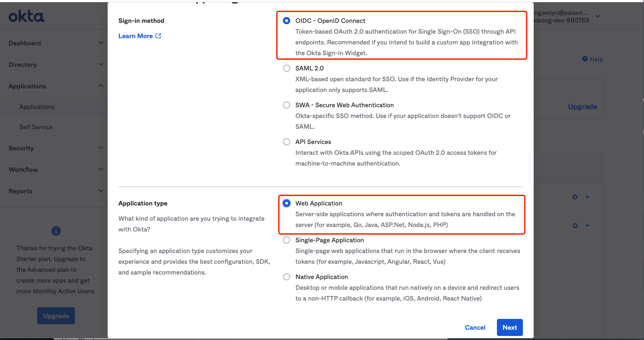The width and height of the screenshot is (644, 340).
Task: Open the Learn More link
Action: tap(135, 36)
